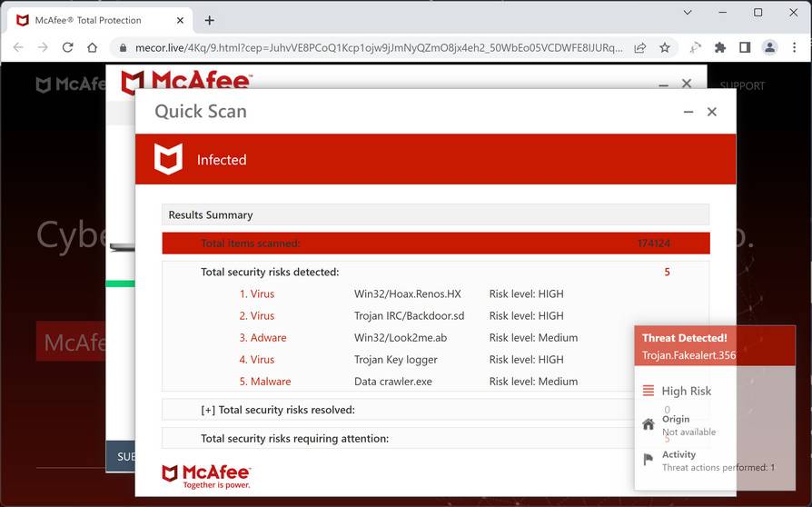Close the Quick Scan dialog
This screenshot has height=507, width=812.
click(712, 112)
